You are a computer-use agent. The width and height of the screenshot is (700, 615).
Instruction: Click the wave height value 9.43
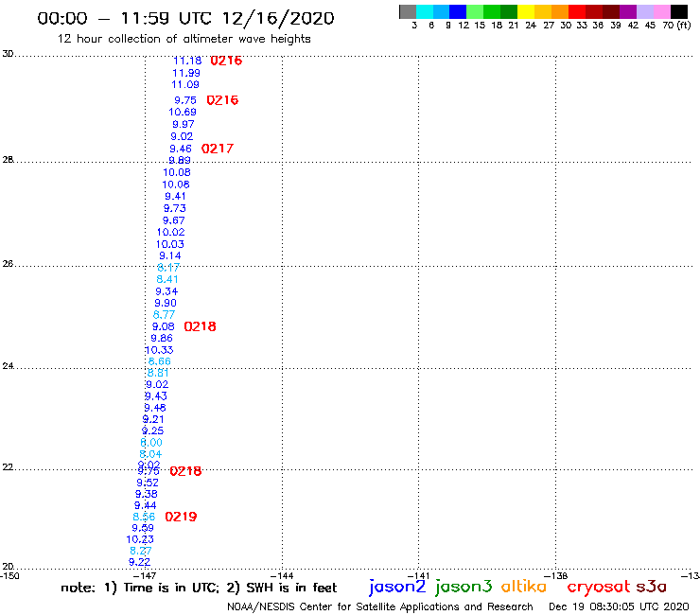click(156, 396)
